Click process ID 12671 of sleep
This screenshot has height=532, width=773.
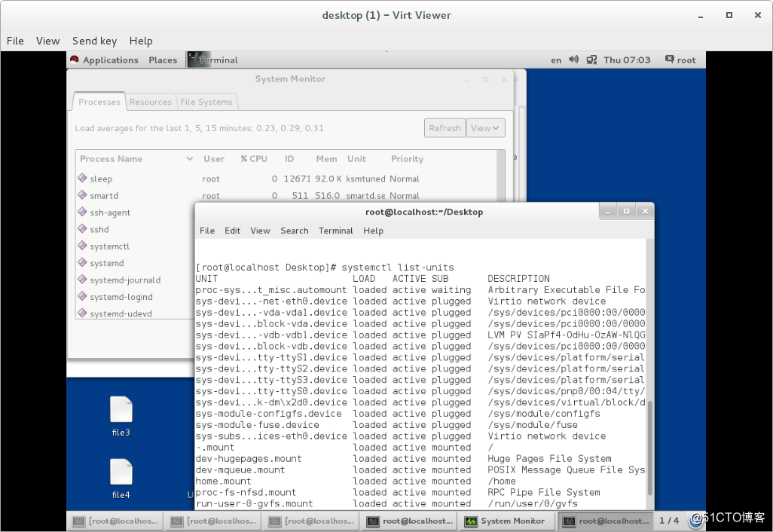(x=297, y=179)
